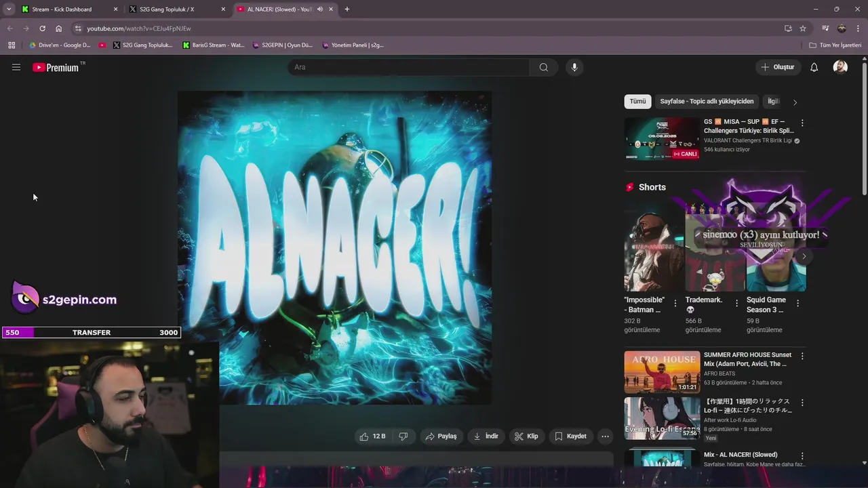Open the Impossible Batman short thumbnail

click(654, 247)
